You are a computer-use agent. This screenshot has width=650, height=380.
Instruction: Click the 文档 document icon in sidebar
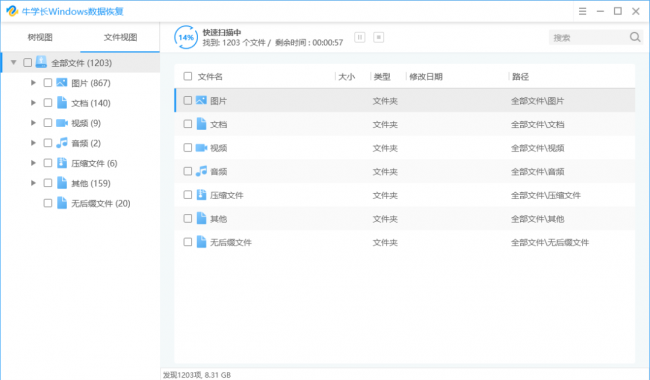(x=62, y=102)
